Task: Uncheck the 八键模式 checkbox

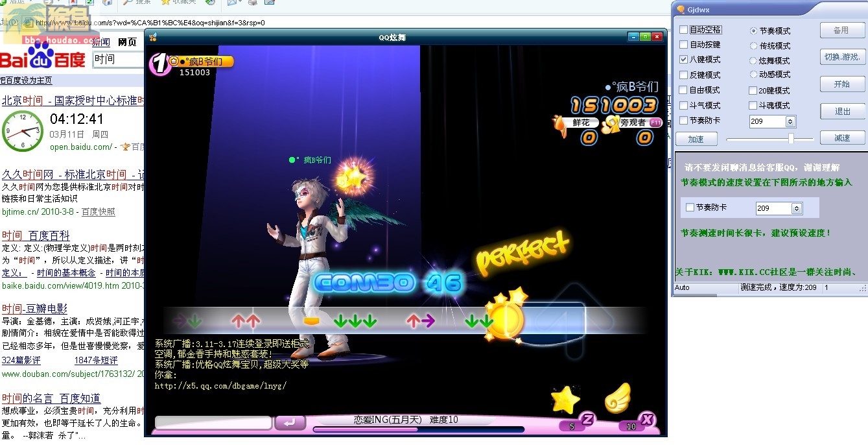Action: (684, 60)
